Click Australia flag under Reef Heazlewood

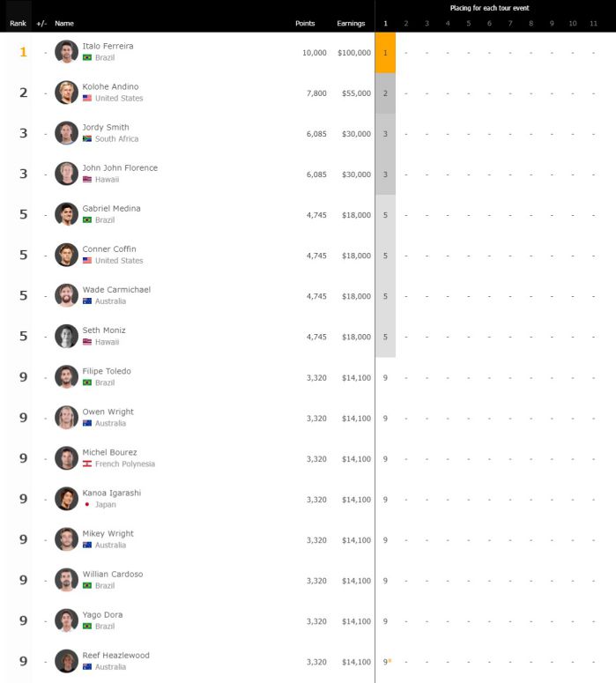coord(87,666)
